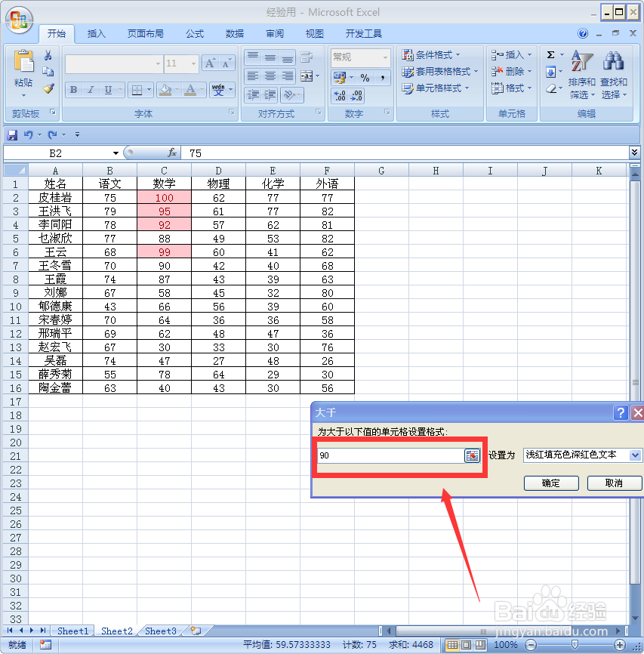Switch to 公式 ribbon tab
The width and height of the screenshot is (644, 654).
pyautogui.click(x=195, y=34)
